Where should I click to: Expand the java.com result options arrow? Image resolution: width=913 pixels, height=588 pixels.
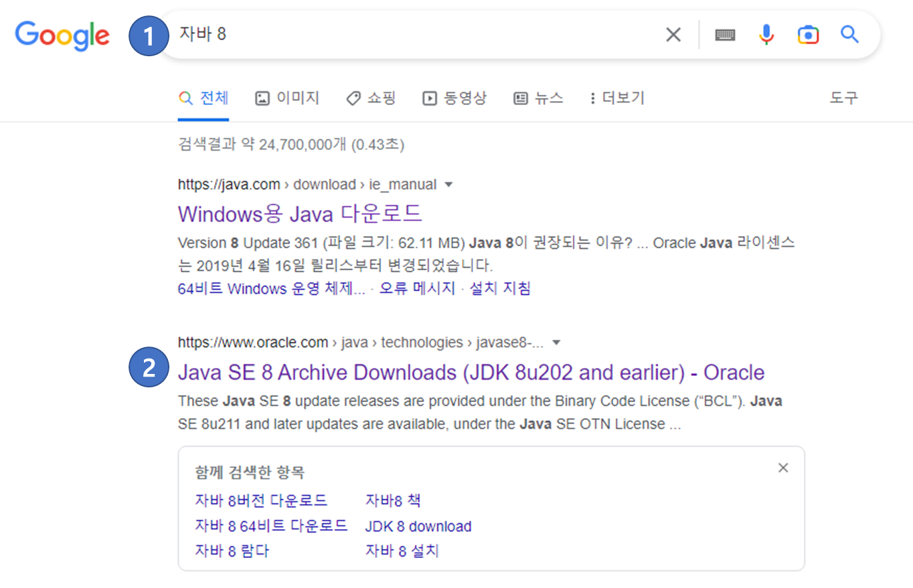tap(448, 184)
